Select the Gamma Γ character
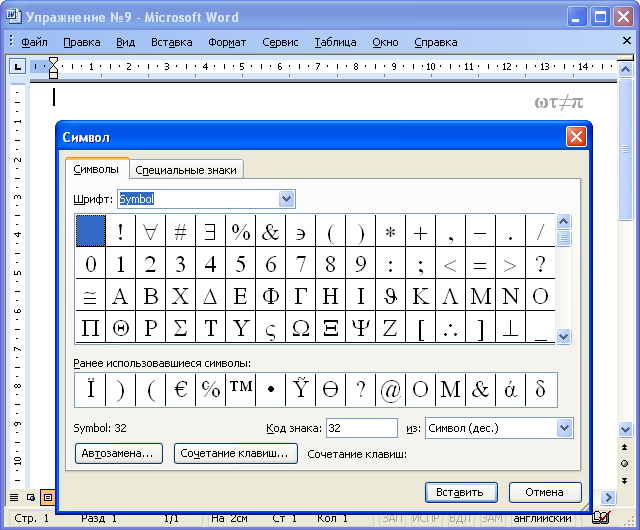The image size is (640, 530). [300, 295]
